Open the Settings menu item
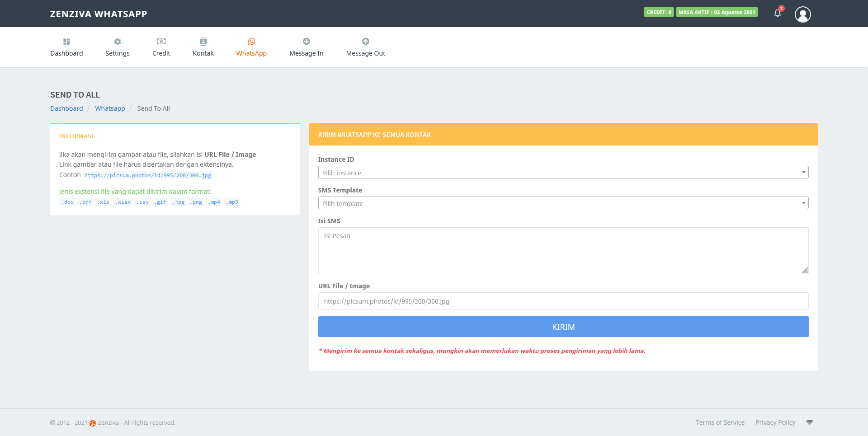The image size is (868, 436). (118, 47)
